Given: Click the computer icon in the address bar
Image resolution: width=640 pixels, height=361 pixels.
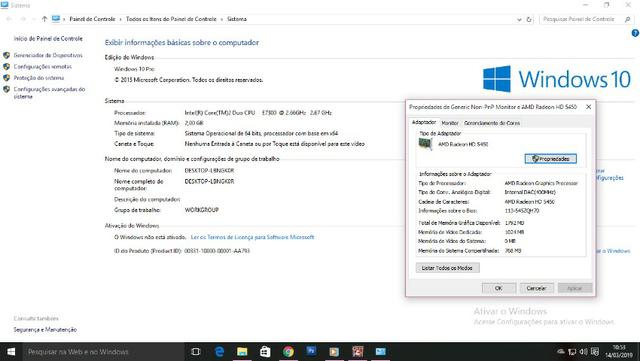Looking at the screenshot, I should (56, 19).
